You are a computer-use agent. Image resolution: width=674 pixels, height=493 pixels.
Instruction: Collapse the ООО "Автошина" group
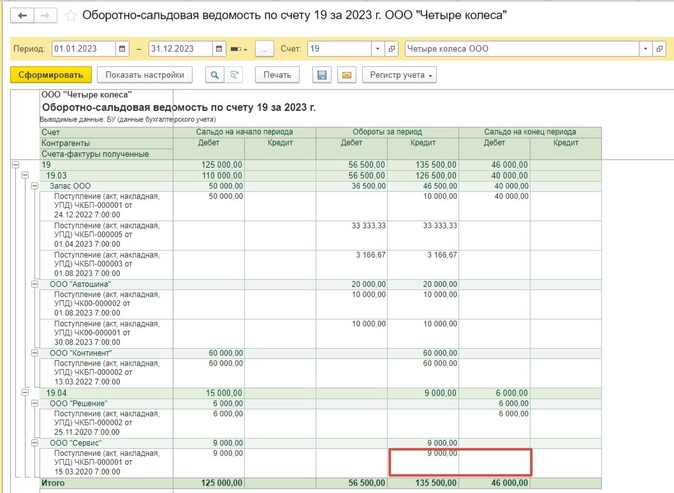(x=34, y=284)
